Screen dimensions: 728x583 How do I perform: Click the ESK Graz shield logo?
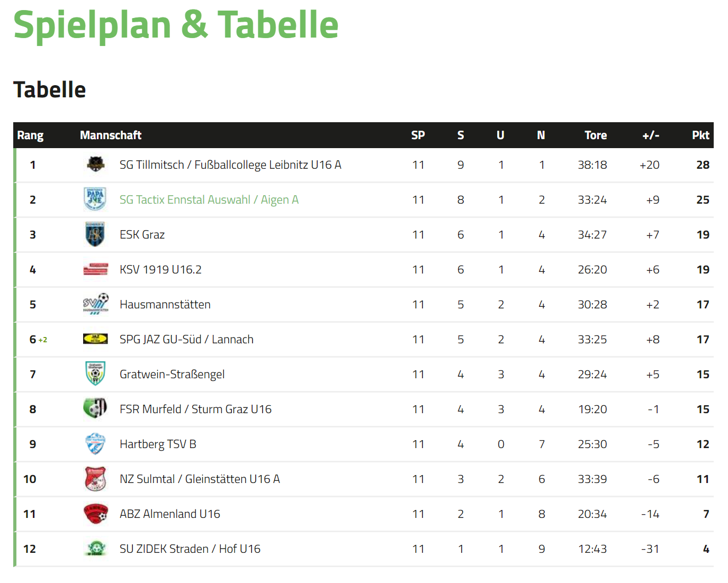click(95, 234)
